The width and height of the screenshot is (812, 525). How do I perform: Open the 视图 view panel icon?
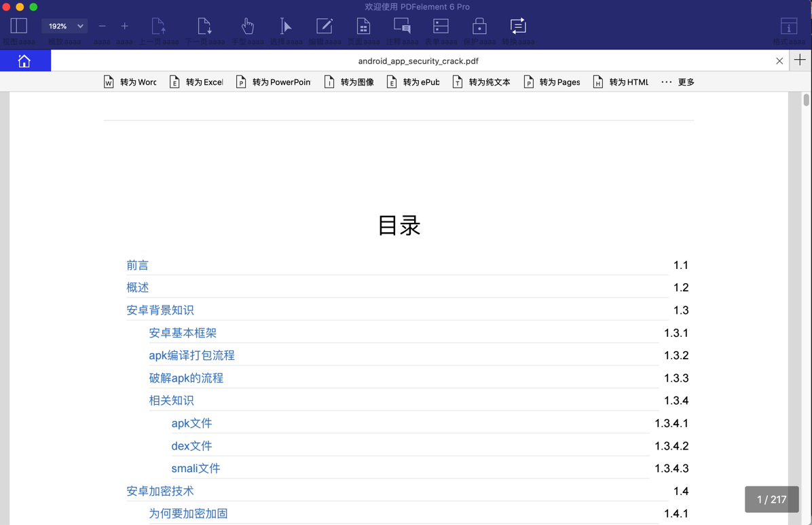coord(18,26)
